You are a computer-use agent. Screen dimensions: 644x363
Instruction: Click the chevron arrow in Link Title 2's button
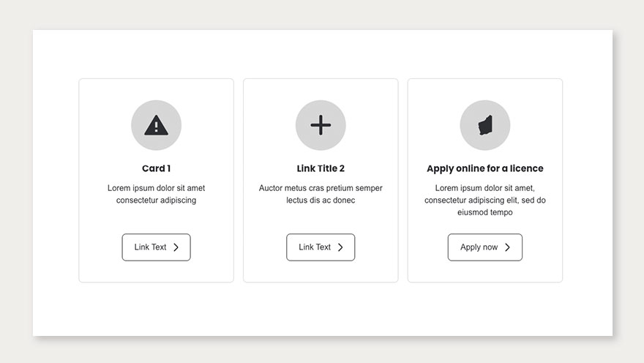340,247
